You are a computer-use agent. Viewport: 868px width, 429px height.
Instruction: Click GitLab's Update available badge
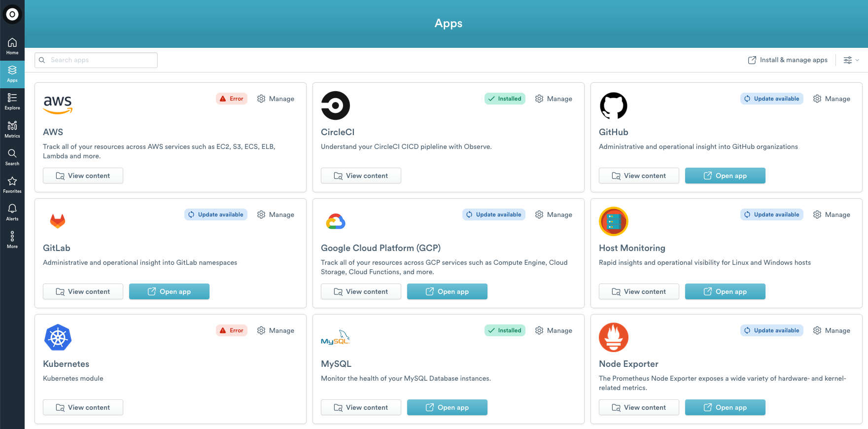click(x=216, y=214)
